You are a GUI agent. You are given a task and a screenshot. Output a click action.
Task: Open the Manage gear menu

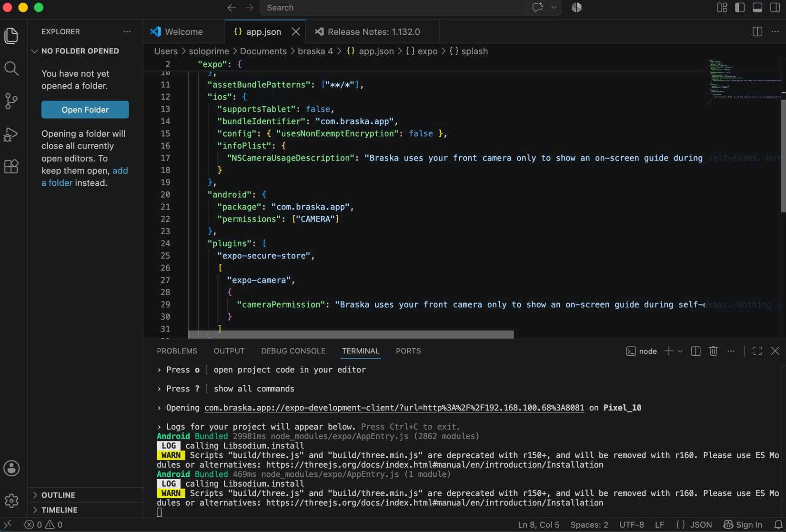point(11,501)
